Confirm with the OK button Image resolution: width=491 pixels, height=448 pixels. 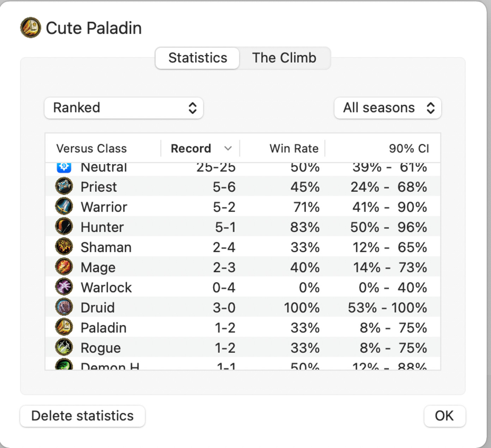pos(444,416)
